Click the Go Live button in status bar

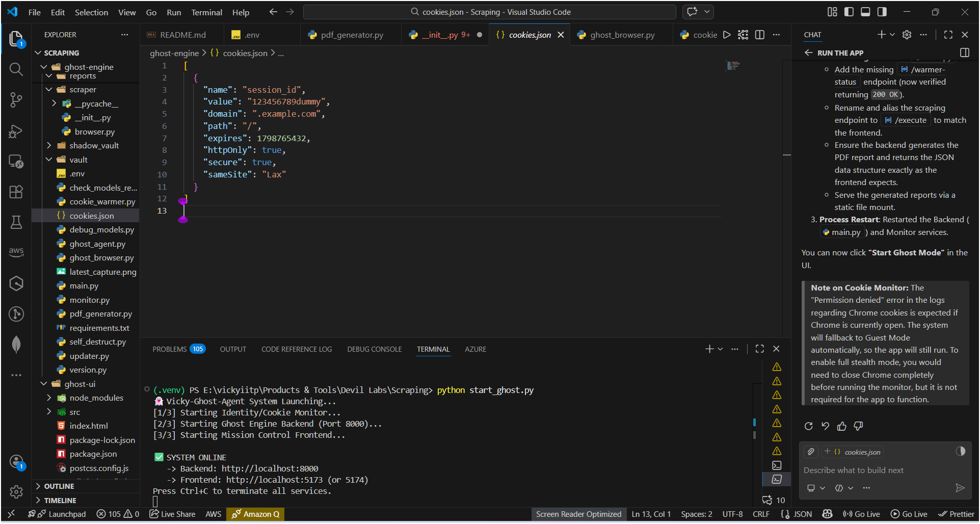(861, 514)
